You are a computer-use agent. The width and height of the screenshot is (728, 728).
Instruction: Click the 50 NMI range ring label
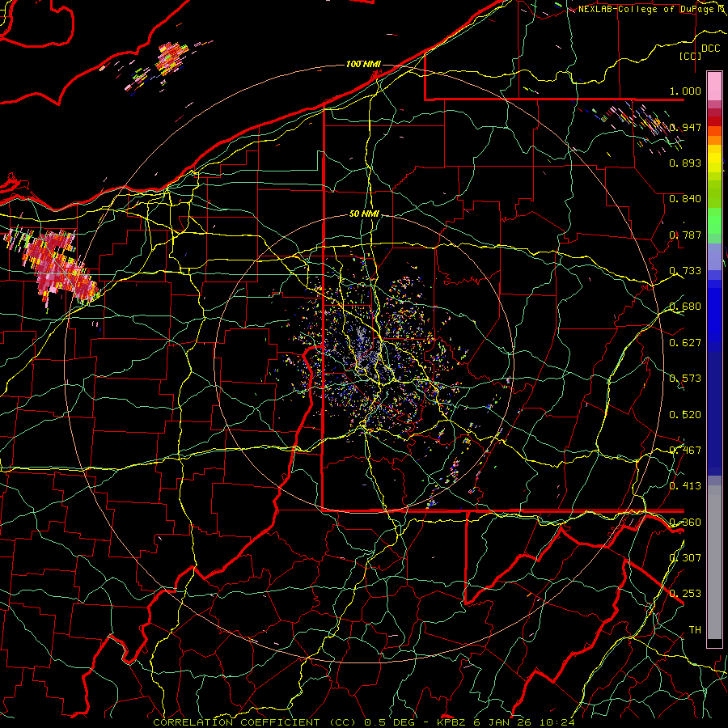pos(364,214)
